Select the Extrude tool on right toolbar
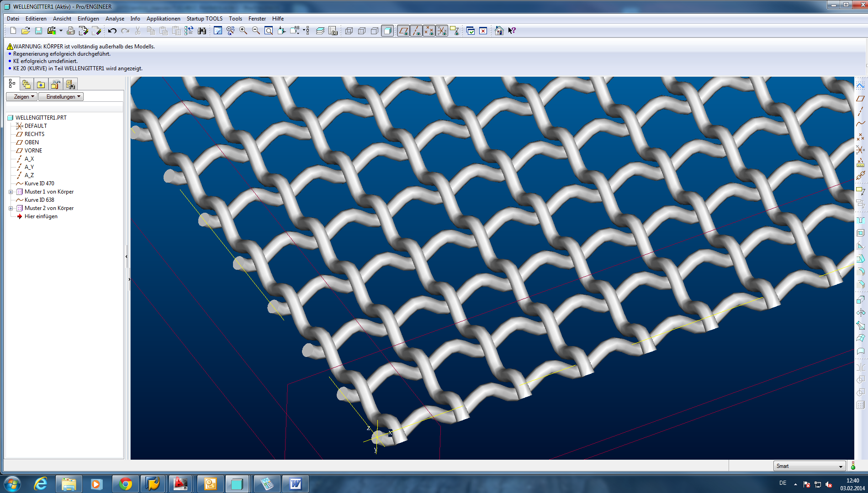 861,299
